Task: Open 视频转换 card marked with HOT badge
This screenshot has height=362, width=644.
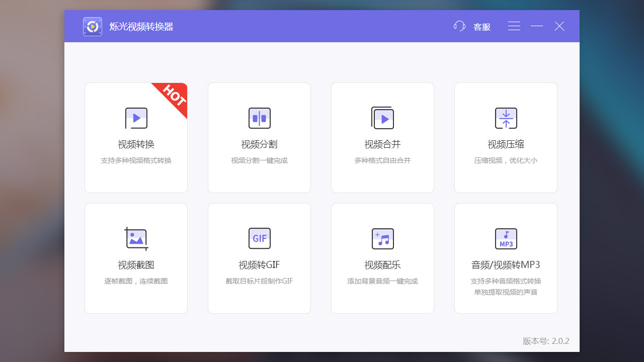Action: tap(136, 137)
